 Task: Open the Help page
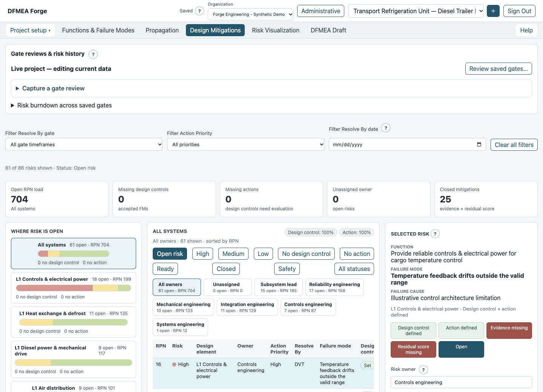pos(526,30)
